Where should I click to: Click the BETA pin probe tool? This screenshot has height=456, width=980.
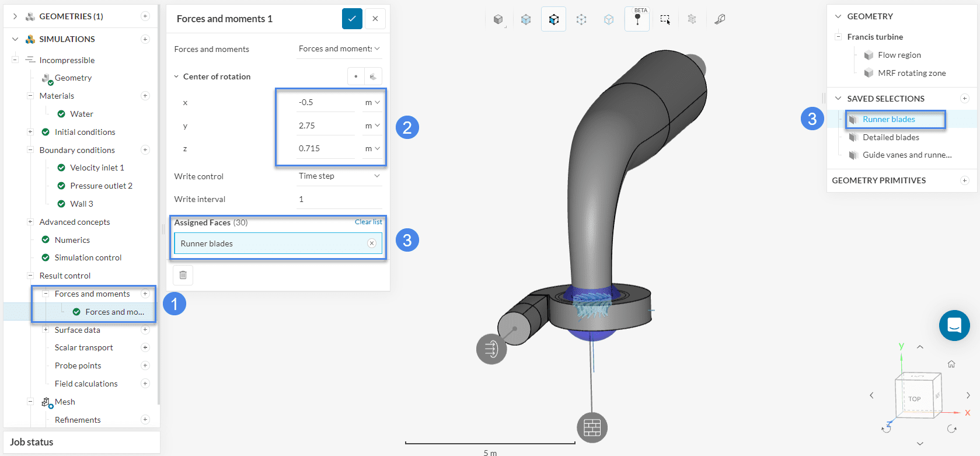point(637,19)
